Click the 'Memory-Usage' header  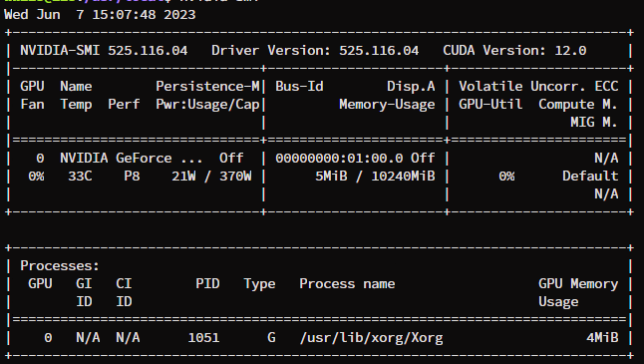(x=387, y=105)
